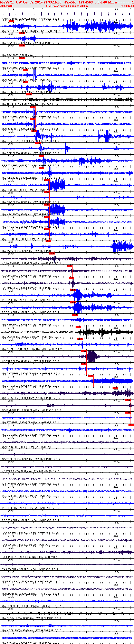Select the RMS noise scaling note
The height and width of the screenshot is (644, 134).
pyautogui.click(x=67, y=6)
